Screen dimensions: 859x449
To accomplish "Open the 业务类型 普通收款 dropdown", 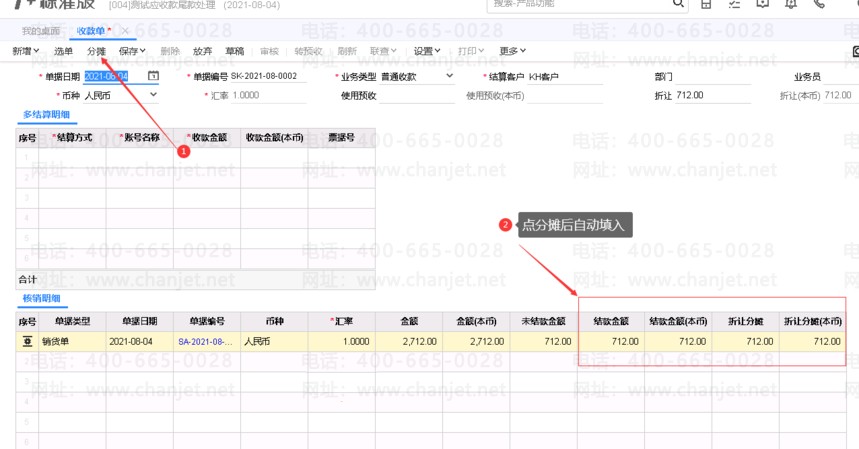I will coord(417,77).
